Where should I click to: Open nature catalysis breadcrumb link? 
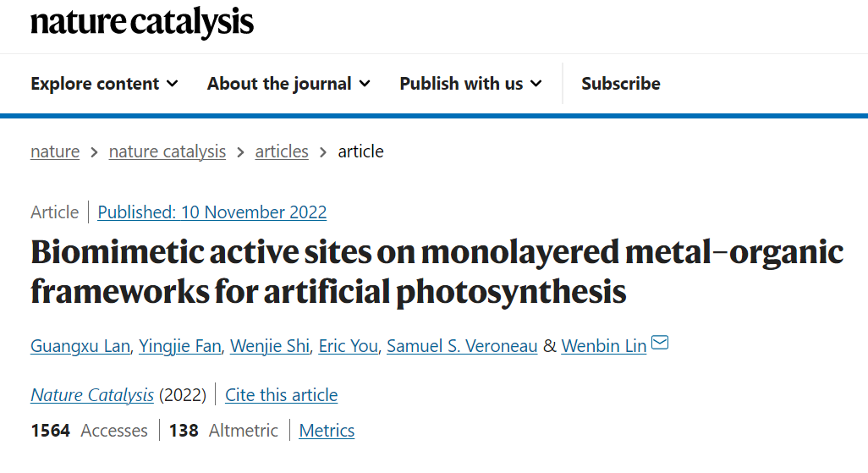click(x=168, y=151)
